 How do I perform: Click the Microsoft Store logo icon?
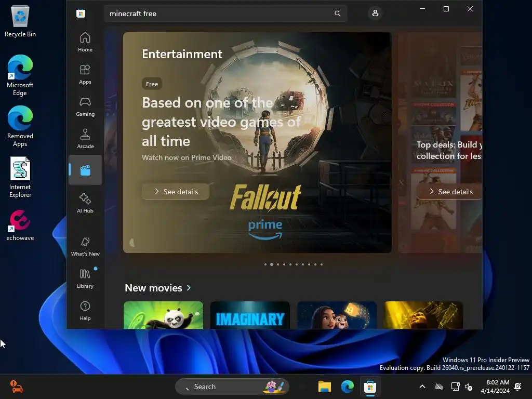81,14
